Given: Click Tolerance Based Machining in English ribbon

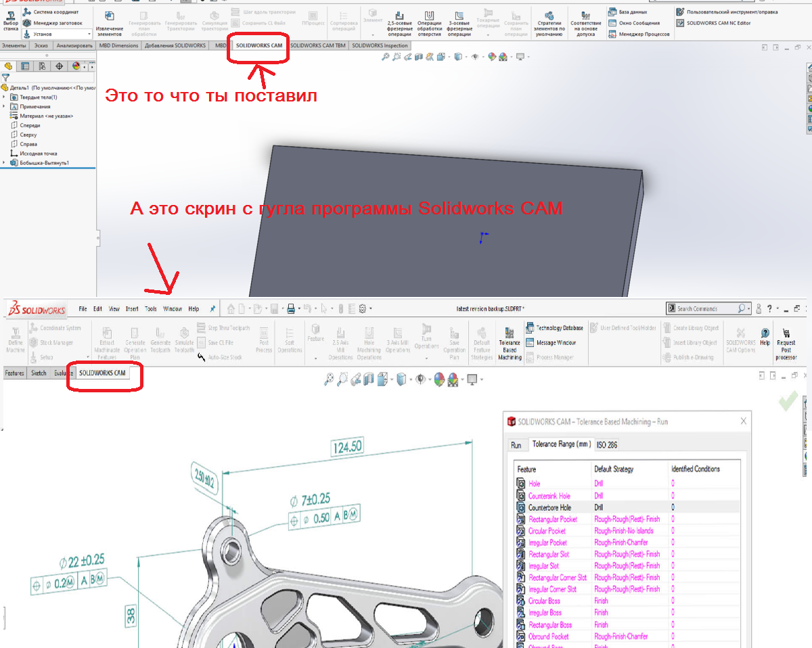Looking at the screenshot, I should coord(510,342).
